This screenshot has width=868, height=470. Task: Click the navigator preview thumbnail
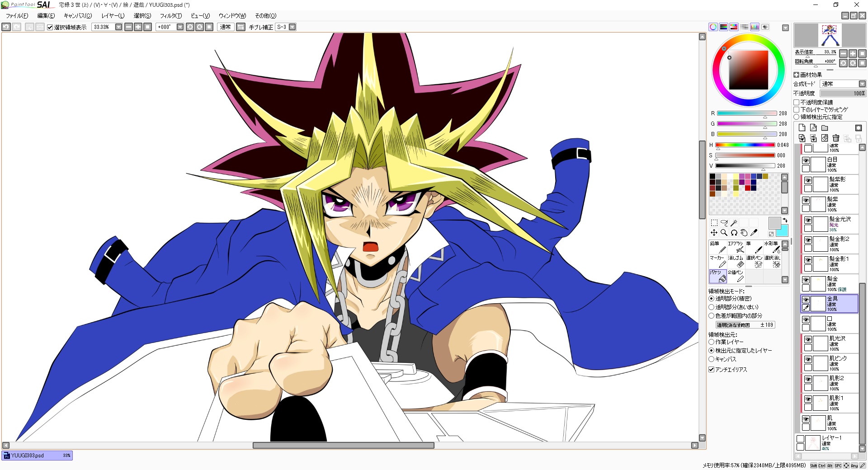[x=830, y=35]
